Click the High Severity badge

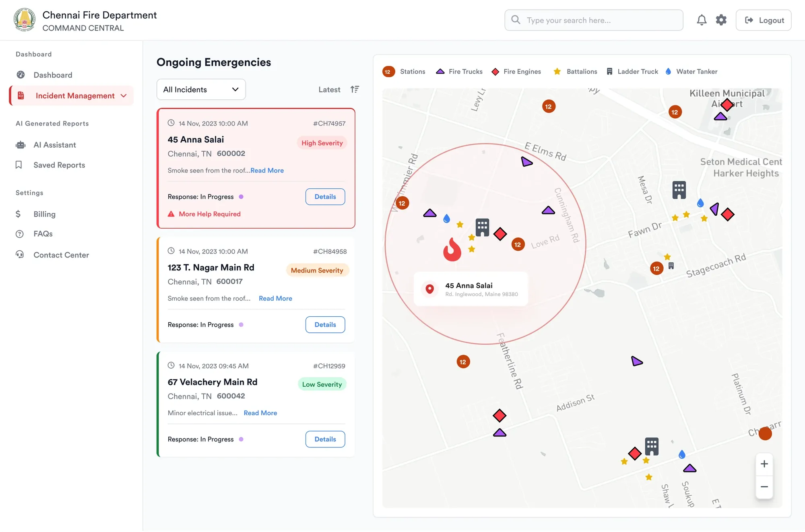point(322,143)
